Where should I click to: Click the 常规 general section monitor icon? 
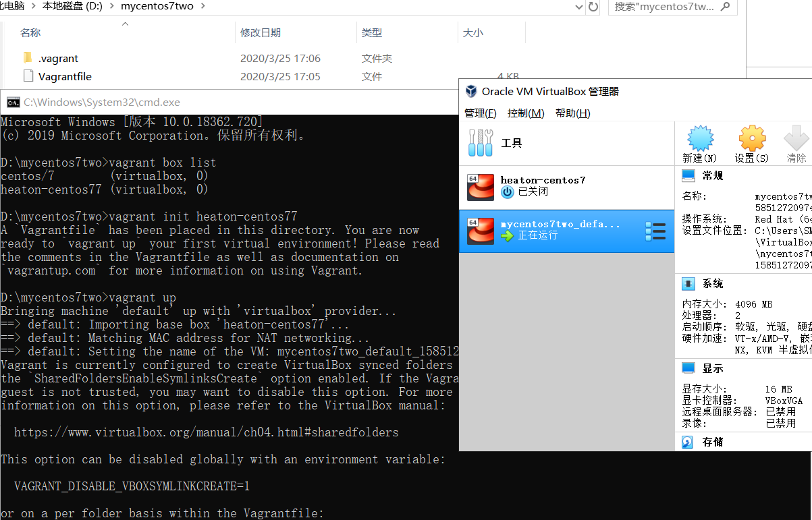[x=688, y=175]
